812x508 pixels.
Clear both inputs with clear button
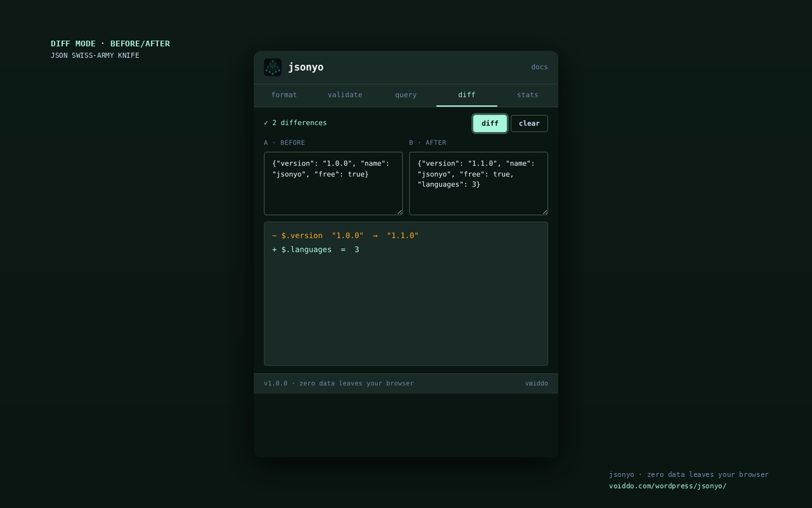click(x=529, y=123)
